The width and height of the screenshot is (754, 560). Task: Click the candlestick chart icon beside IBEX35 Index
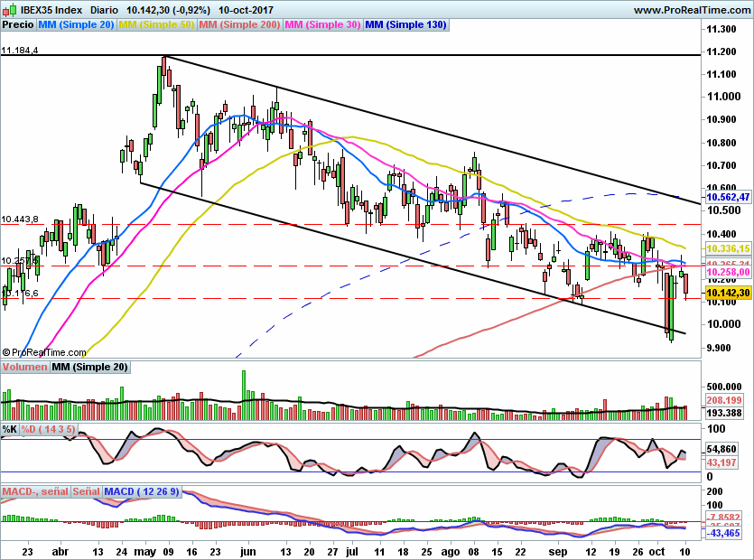tap(9, 9)
